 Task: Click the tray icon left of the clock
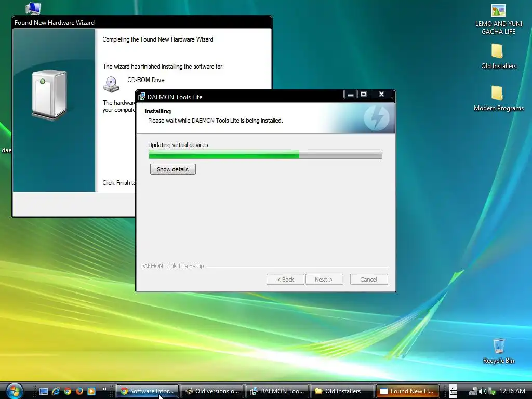pyautogui.click(x=491, y=391)
